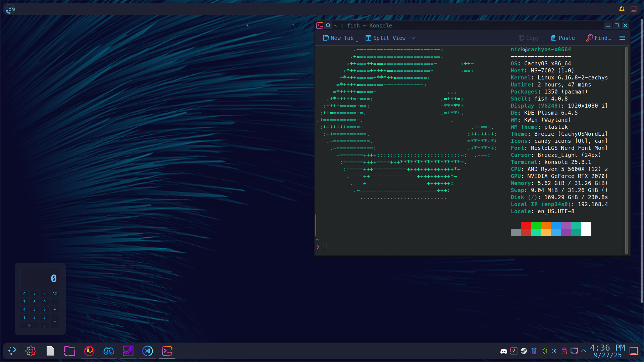
Task: Launch Firefox from the taskbar
Action: coord(89,351)
